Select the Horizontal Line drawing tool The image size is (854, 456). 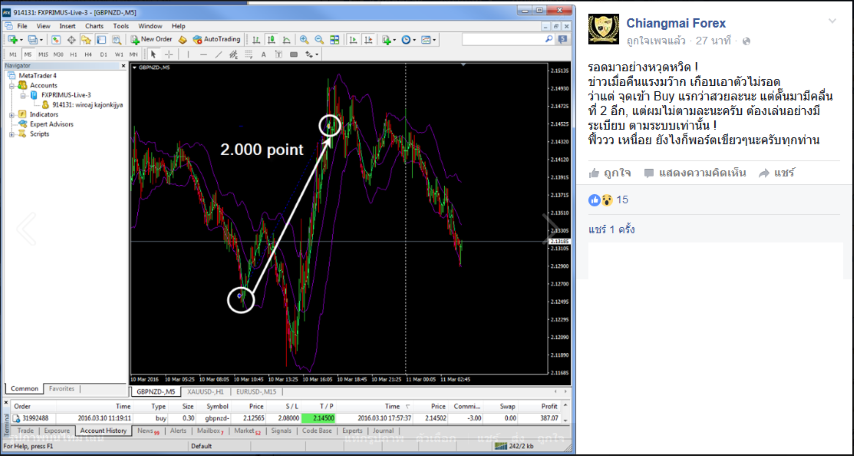pos(204,54)
